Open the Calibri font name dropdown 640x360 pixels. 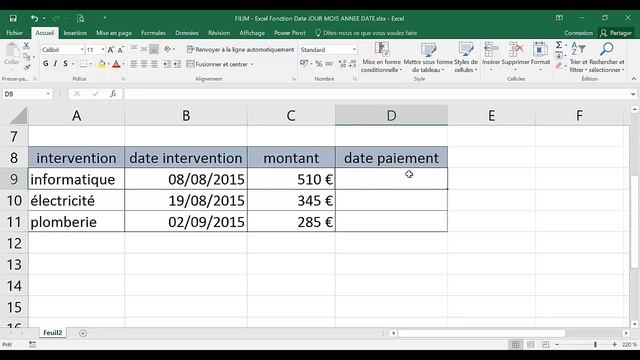pos(82,50)
